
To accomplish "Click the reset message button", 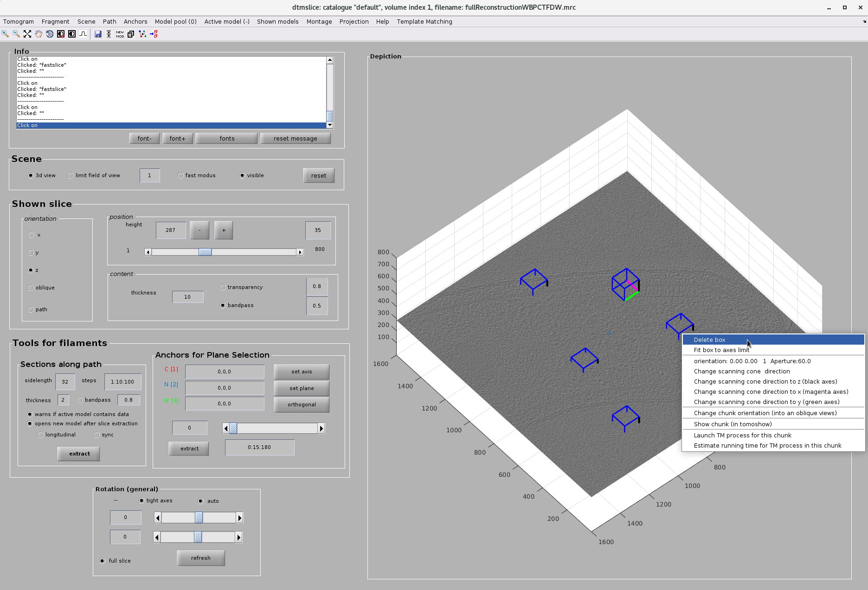I will click(296, 138).
